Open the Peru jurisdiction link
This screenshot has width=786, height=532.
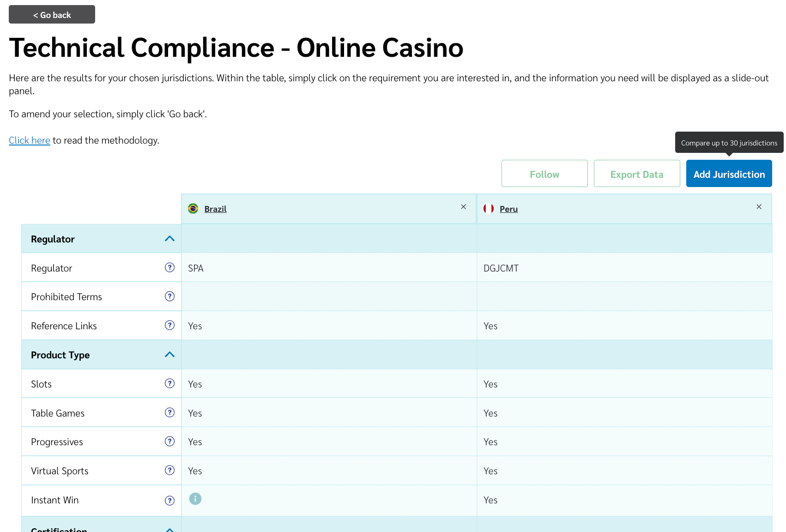[508, 209]
